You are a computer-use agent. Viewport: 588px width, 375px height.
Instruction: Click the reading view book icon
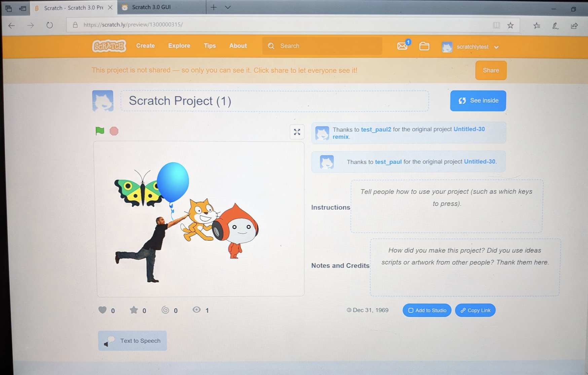(496, 25)
